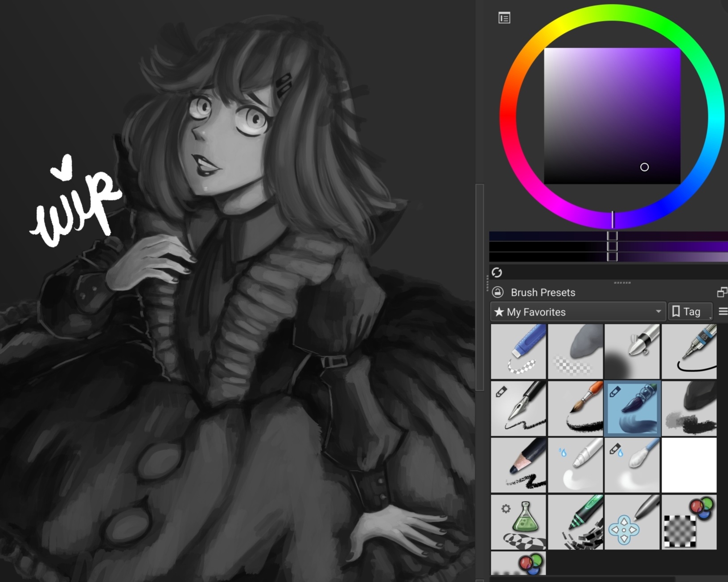Pick the orange-handled paint brush preset
Viewport: 728px width, 582px height.
575,408
